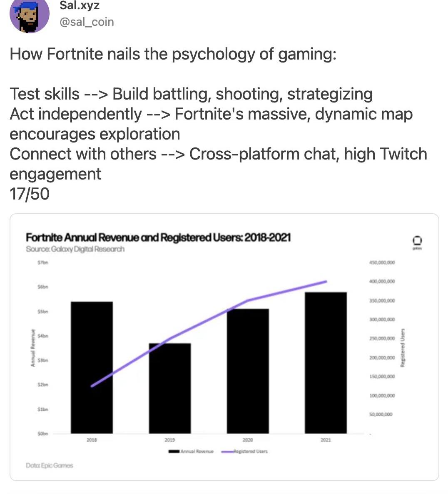This screenshot has height=494, width=448.
Task: Click the Galaxy logo on the chart
Action: click(x=417, y=242)
